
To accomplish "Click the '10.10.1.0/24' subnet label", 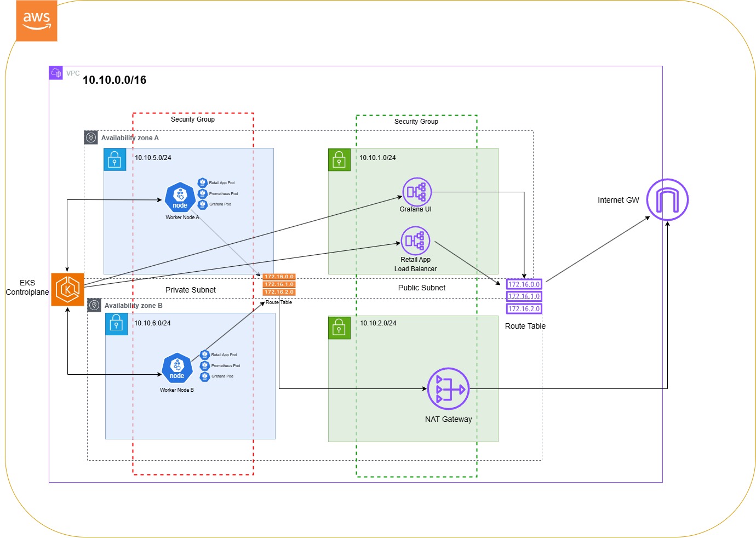I will pos(377,158).
